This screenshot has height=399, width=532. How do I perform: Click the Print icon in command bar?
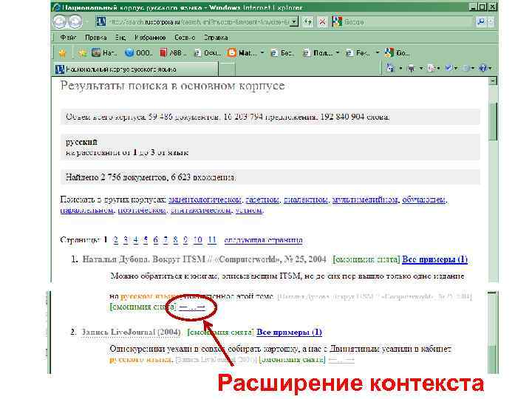point(412,68)
